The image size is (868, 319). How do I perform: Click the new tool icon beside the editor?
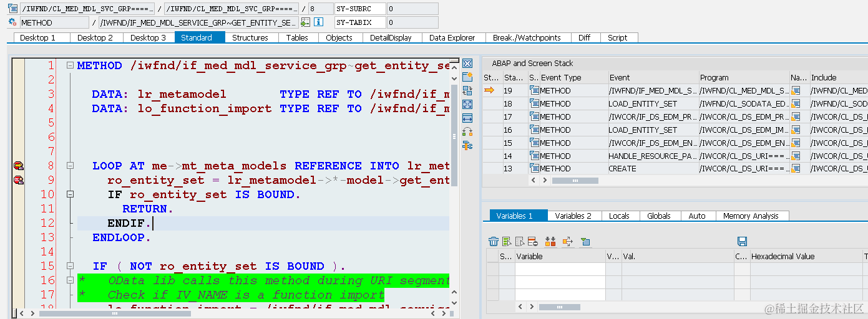coord(467,77)
